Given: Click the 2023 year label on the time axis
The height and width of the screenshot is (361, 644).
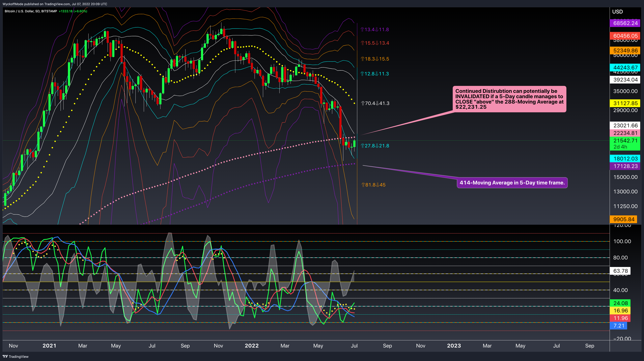Looking at the screenshot, I should 454,346.
